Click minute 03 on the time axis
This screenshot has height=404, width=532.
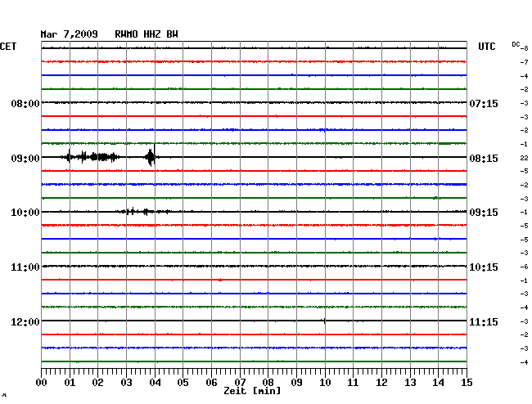pyautogui.click(x=126, y=383)
